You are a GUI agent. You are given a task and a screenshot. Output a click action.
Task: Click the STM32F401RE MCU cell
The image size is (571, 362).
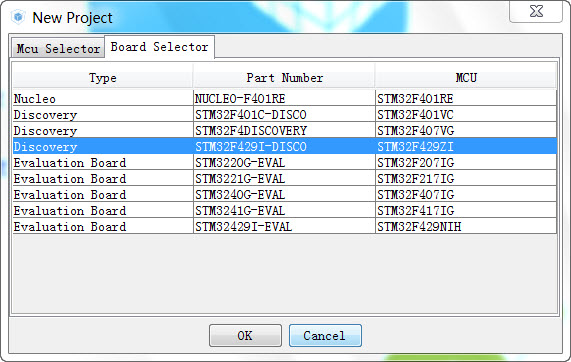466,98
